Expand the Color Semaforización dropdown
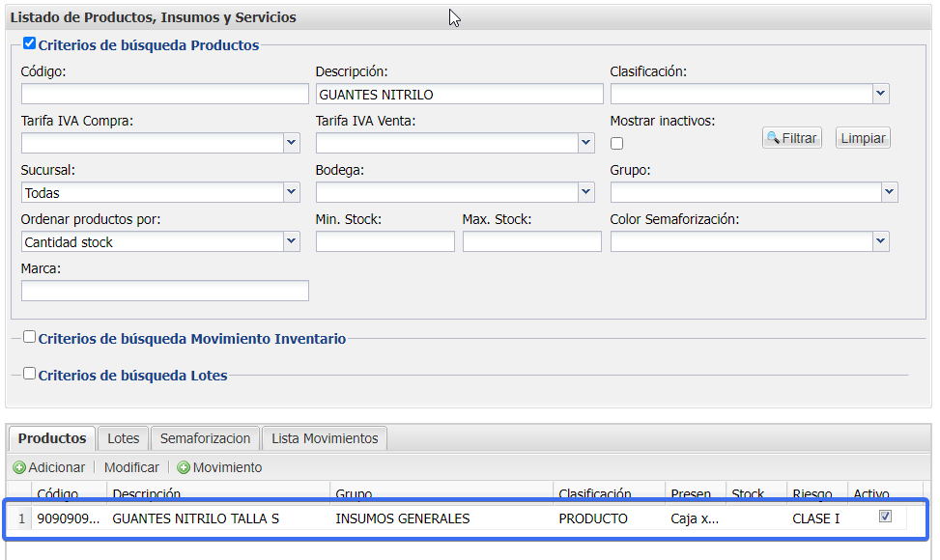Screen dimensions: 940x560 (880, 241)
